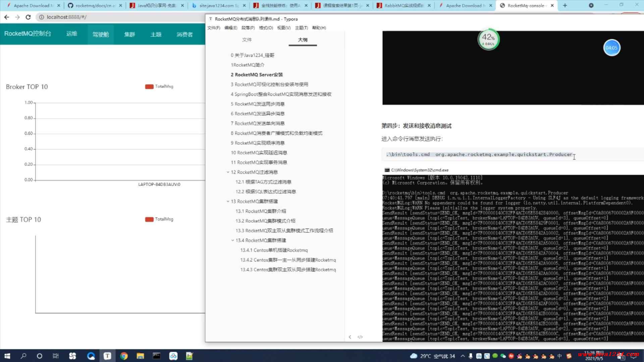The image size is (644, 362).
Task: Open a new Chrome tab with plus button
Action: pos(565,5)
